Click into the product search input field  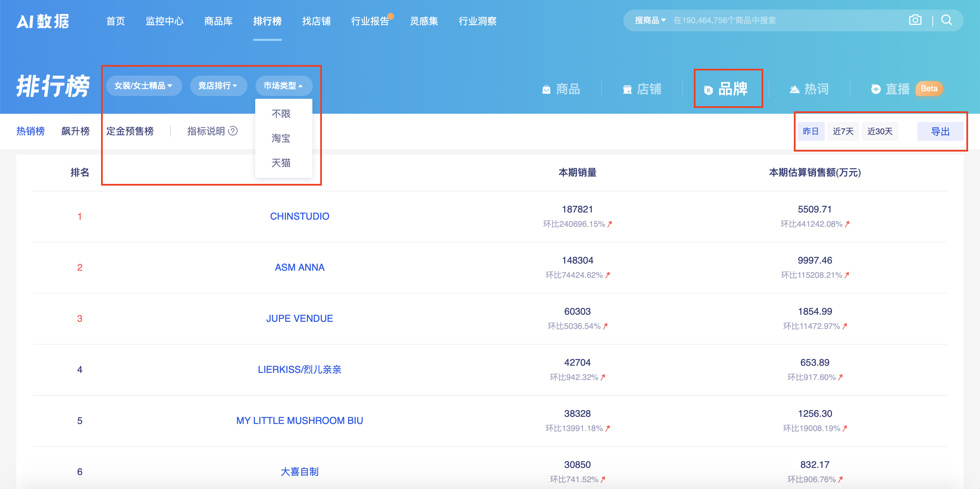(786, 20)
